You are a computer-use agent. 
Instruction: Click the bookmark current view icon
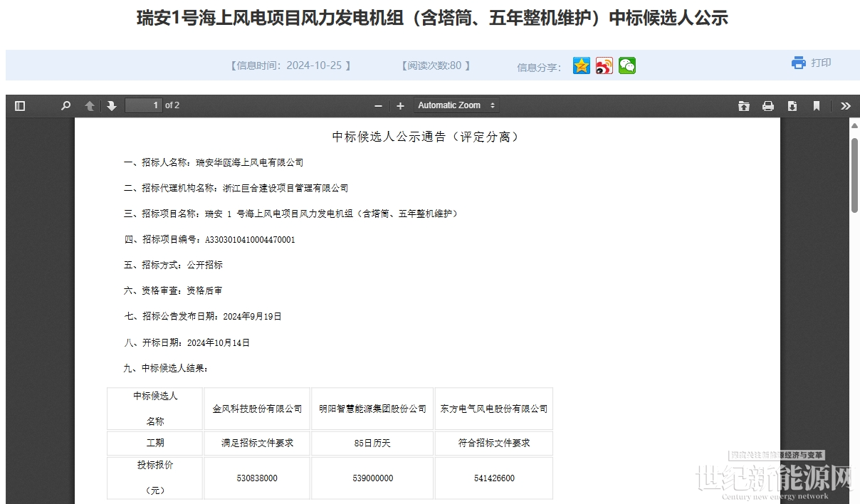click(x=817, y=106)
